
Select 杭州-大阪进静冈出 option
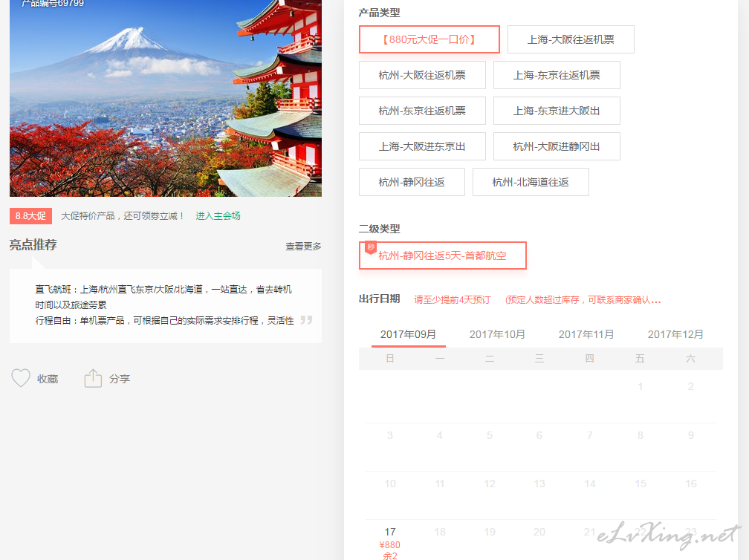[x=557, y=146]
